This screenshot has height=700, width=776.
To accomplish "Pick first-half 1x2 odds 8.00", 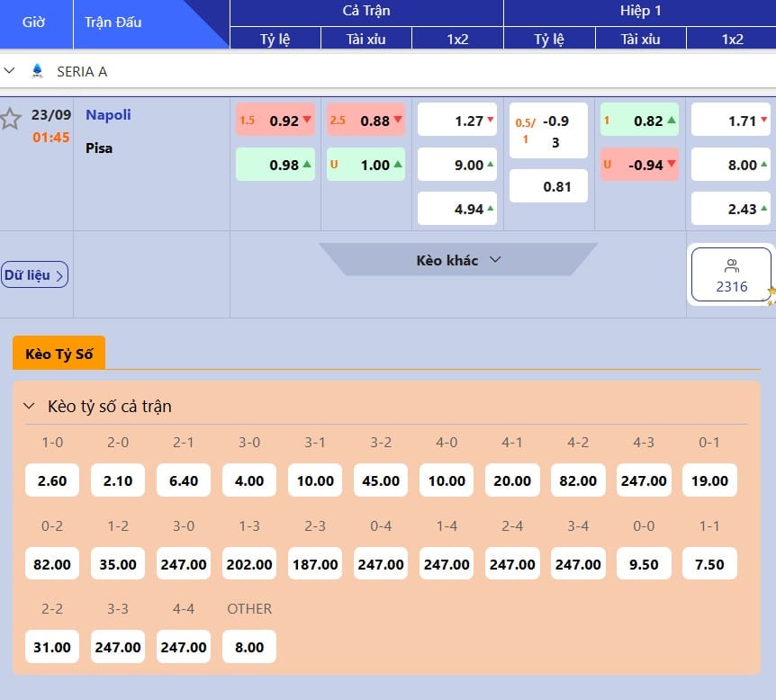I will tap(731, 165).
